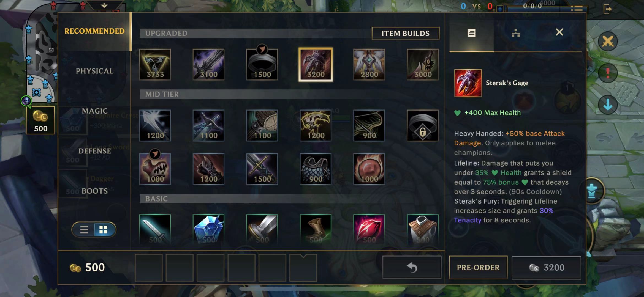The height and width of the screenshot is (297, 644).
Task: Pick the 1000 gold fanged mid tier item
Action: coord(155,169)
